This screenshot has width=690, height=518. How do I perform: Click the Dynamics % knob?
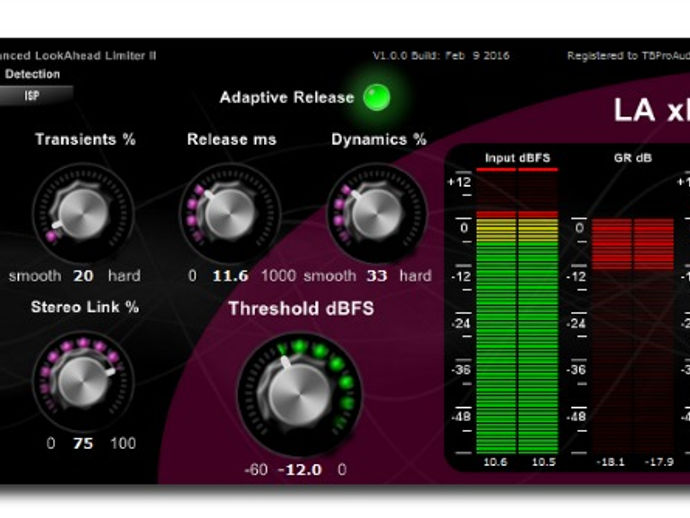tap(377, 213)
